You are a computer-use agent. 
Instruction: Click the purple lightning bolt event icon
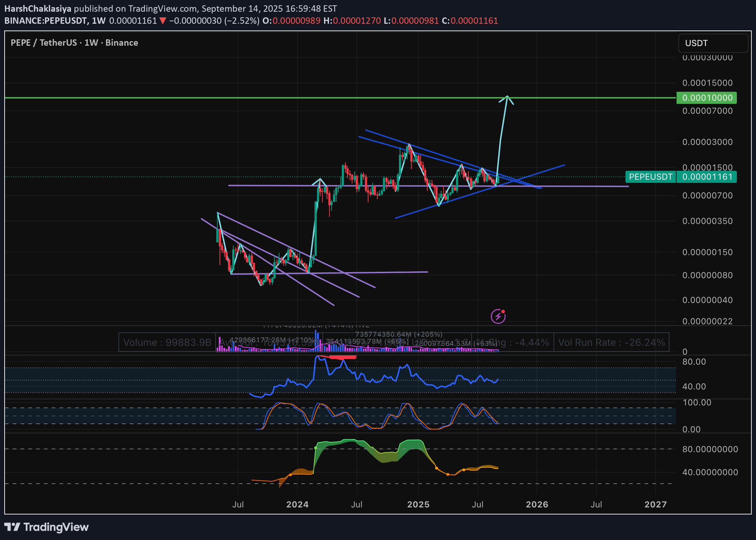pyautogui.click(x=498, y=316)
